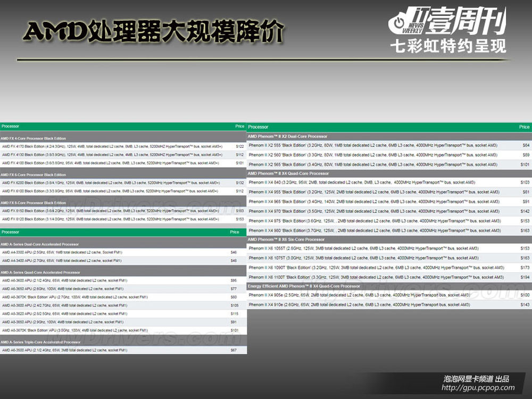Select the AMD FX 4-Core Processor Black Edition heading
Screen dimensions: 532x399
coord(123,138)
